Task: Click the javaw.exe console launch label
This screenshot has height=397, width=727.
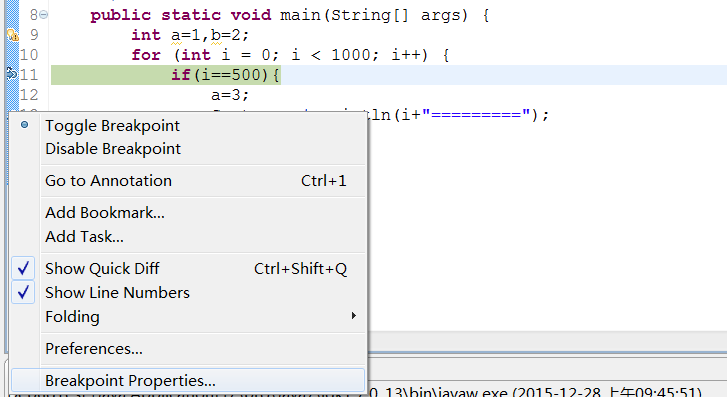Action: tap(536, 392)
